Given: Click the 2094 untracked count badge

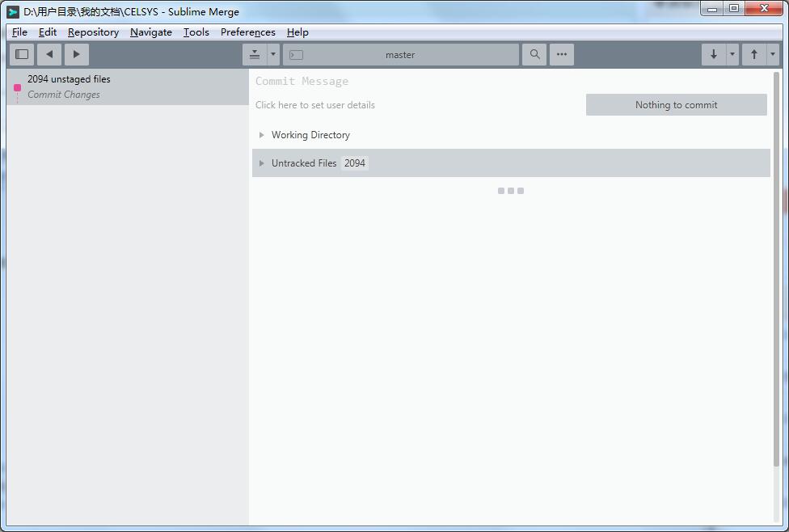Looking at the screenshot, I should tap(355, 163).
